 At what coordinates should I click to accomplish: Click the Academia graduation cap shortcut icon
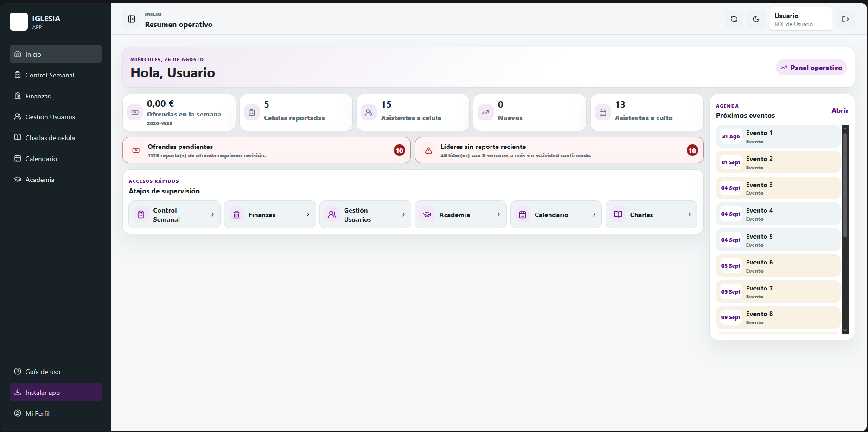click(427, 214)
